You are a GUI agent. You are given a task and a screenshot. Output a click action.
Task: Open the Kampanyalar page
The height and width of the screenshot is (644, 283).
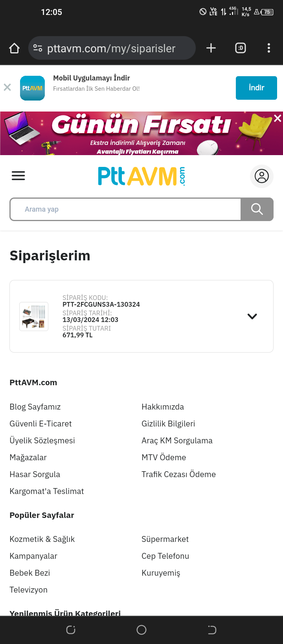pos(33,556)
